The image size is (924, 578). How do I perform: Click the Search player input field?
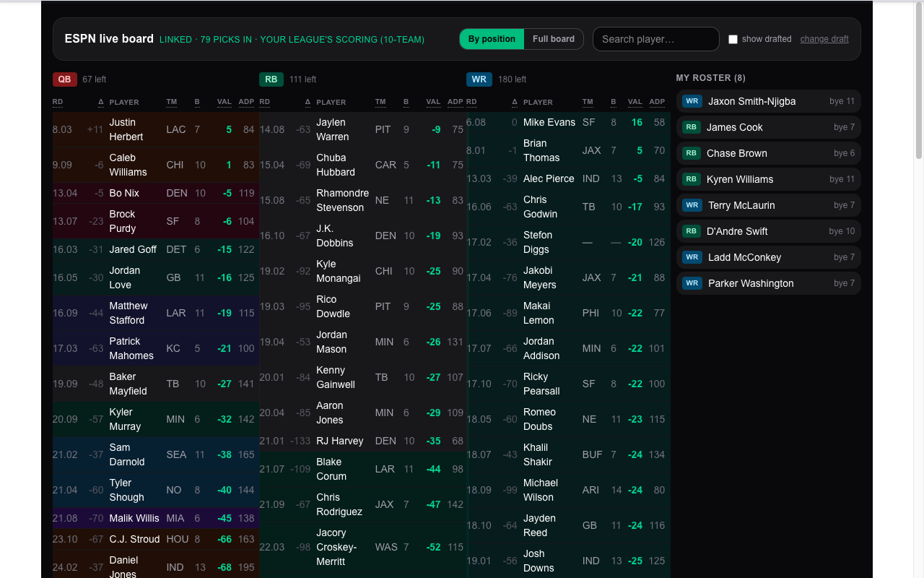[x=655, y=39]
